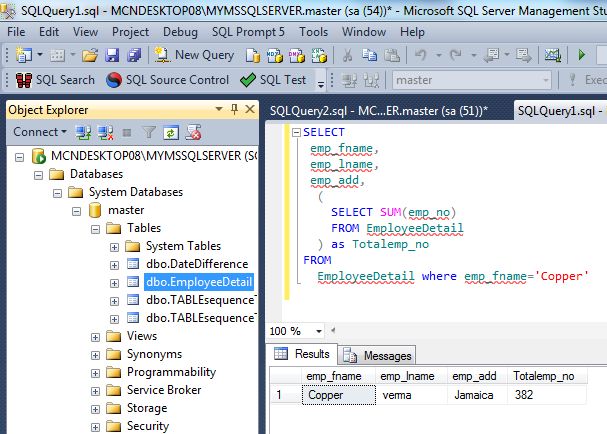The height and width of the screenshot is (434, 607).
Task: Collapse the Tables folder node
Action: (95, 230)
